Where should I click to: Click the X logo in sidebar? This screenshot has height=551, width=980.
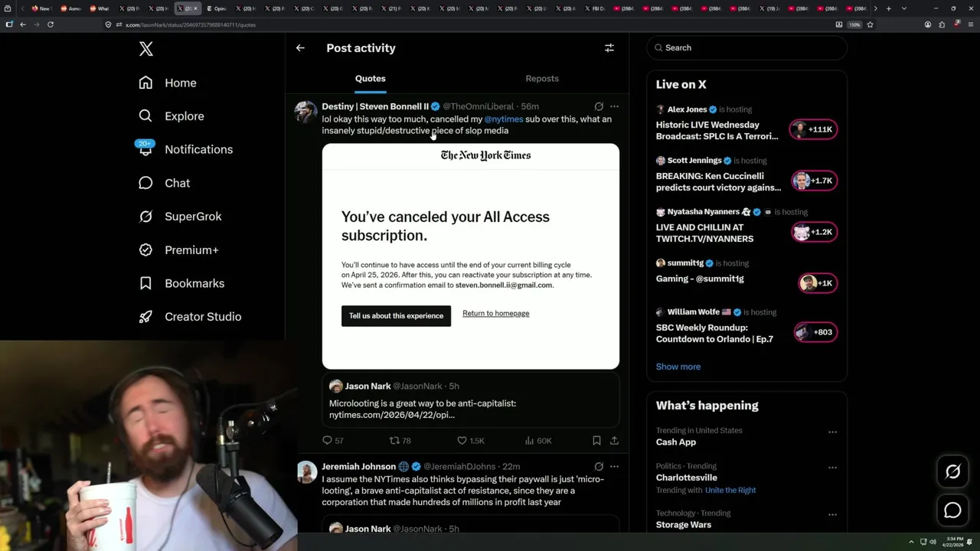tap(146, 49)
